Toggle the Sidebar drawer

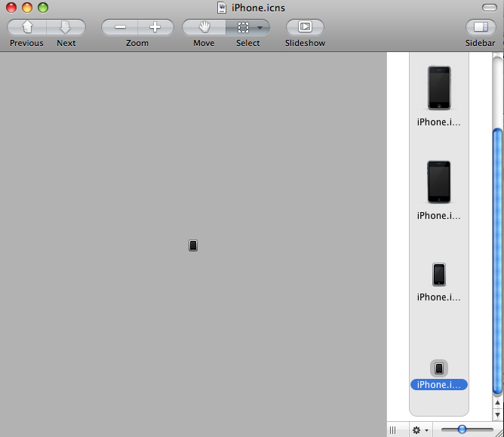pyautogui.click(x=481, y=27)
